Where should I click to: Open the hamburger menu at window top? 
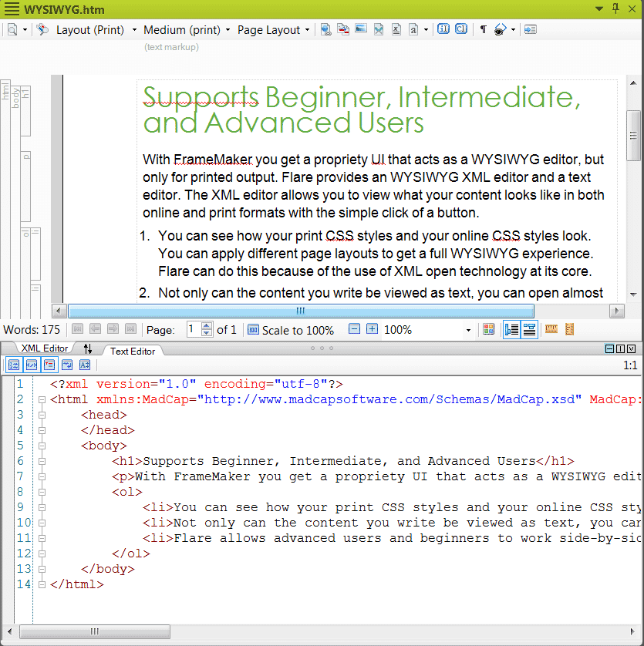click(12, 9)
